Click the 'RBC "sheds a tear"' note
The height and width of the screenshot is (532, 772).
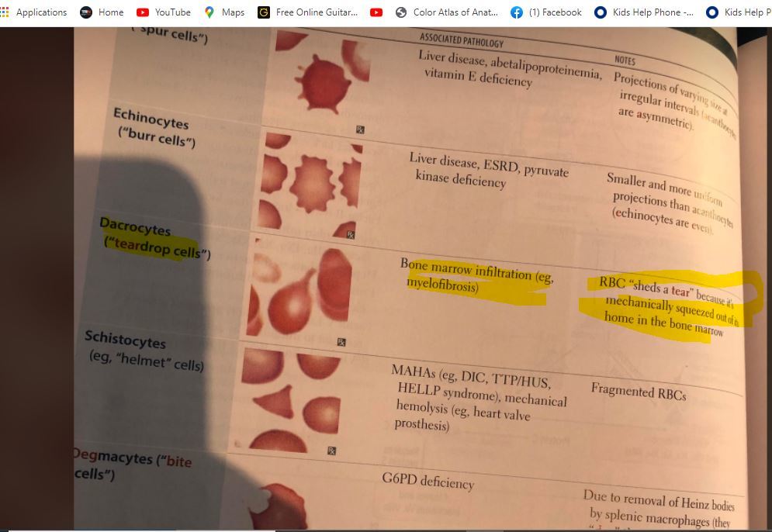click(645, 288)
